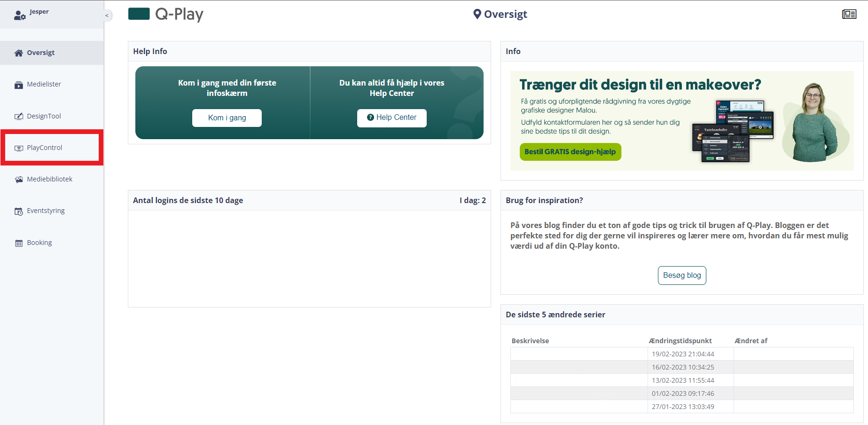This screenshot has height=425, width=868.
Task: Click the Medielister icon in sidebar
Action: point(19,85)
